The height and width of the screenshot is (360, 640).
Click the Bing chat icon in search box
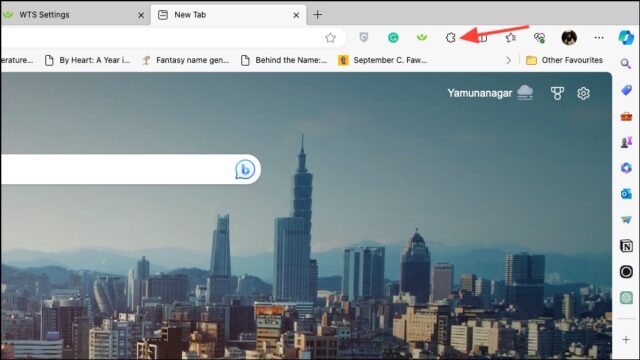point(245,169)
